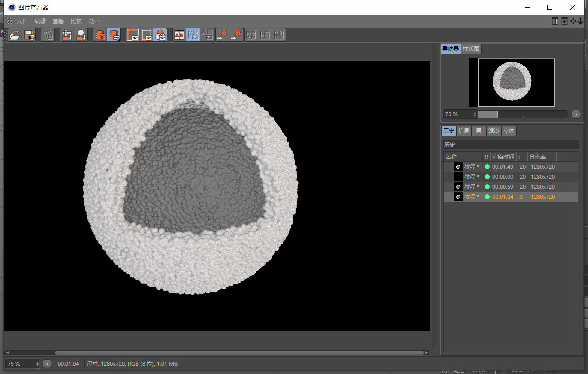
Task: Click the new panel plus icon at top right
Action: tap(564, 21)
